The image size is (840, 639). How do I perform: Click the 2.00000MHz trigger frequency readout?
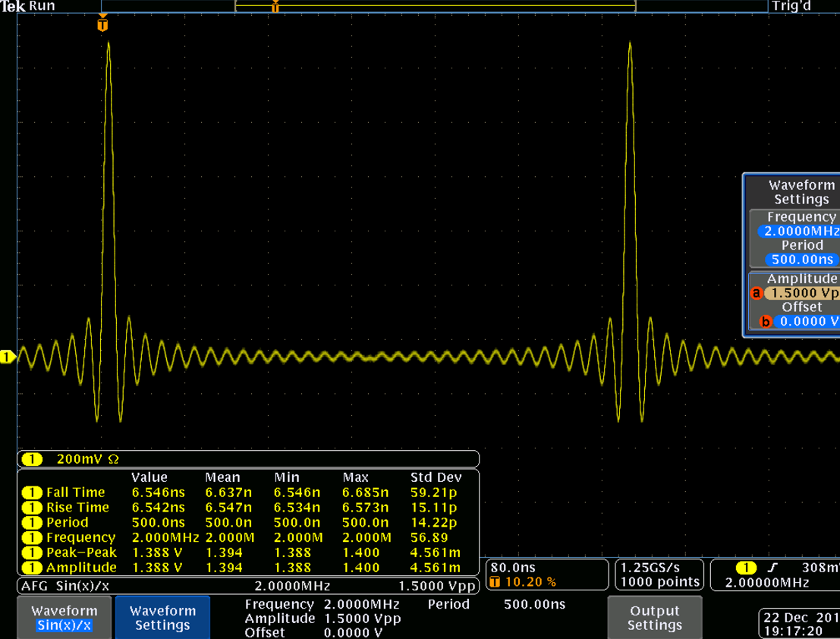[x=767, y=583]
